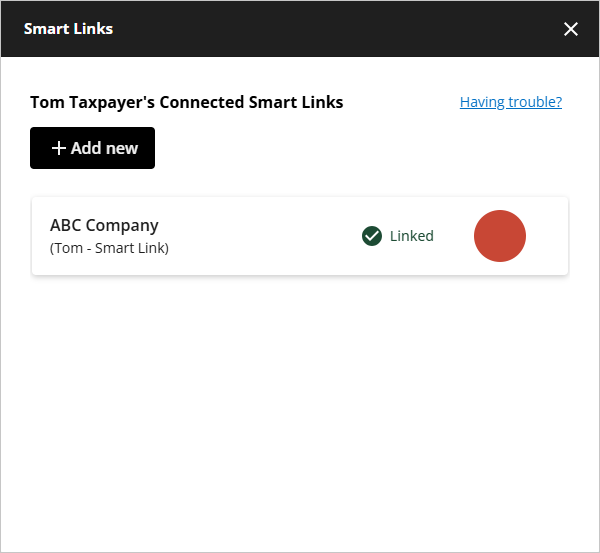Click the word "trouble?" in the help link
Image resolution: width=600 pixels, height=553 pixels.
click(535, 102)
